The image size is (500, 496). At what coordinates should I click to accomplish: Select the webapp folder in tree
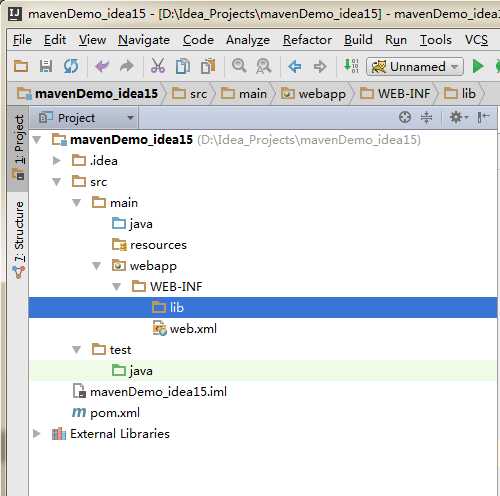pyautogui.click(x=144, y=266)
